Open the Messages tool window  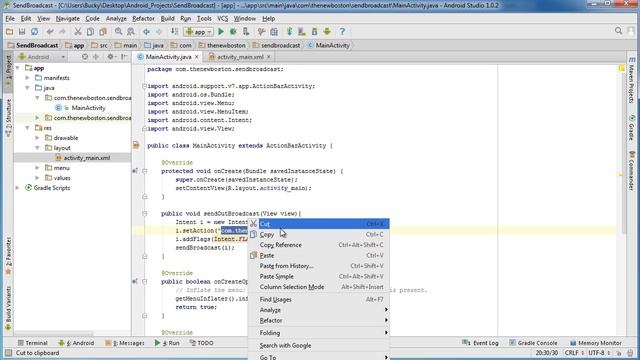(x=124, y=343)
